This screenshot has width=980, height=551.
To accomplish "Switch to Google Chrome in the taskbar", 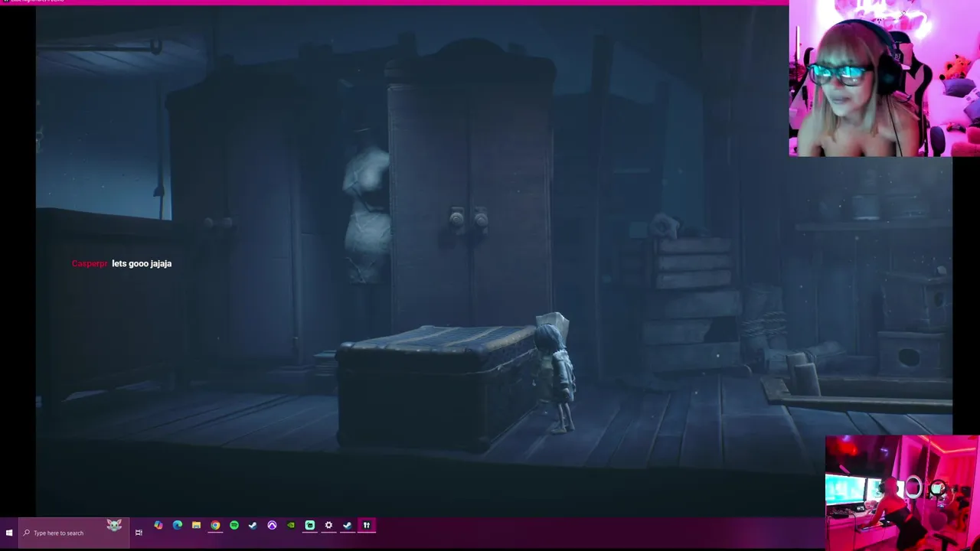I will [x=215, y=525].
